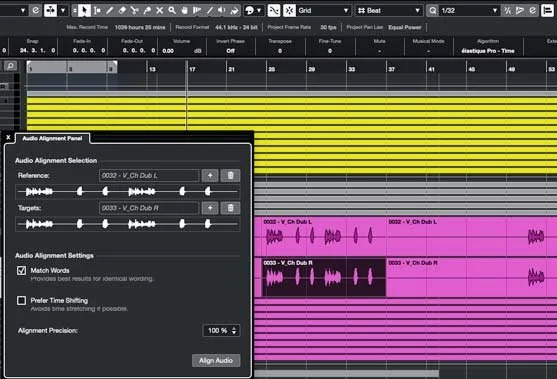Select the Mute X tool
The width and height of the screenshot is (557, 379).
159,11
